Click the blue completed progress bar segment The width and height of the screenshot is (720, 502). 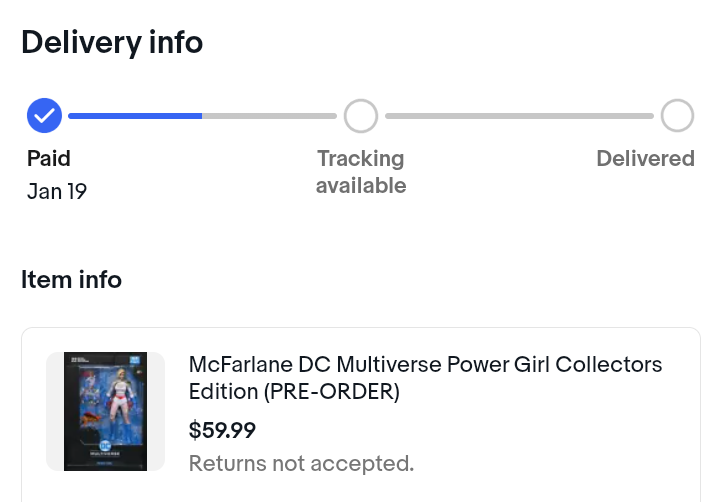[135, 116]
